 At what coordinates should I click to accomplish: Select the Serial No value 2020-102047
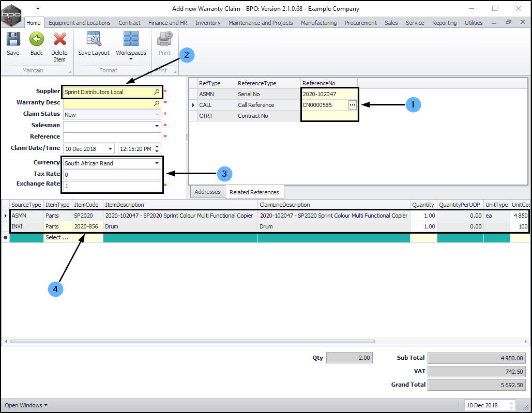click(329, 94)
